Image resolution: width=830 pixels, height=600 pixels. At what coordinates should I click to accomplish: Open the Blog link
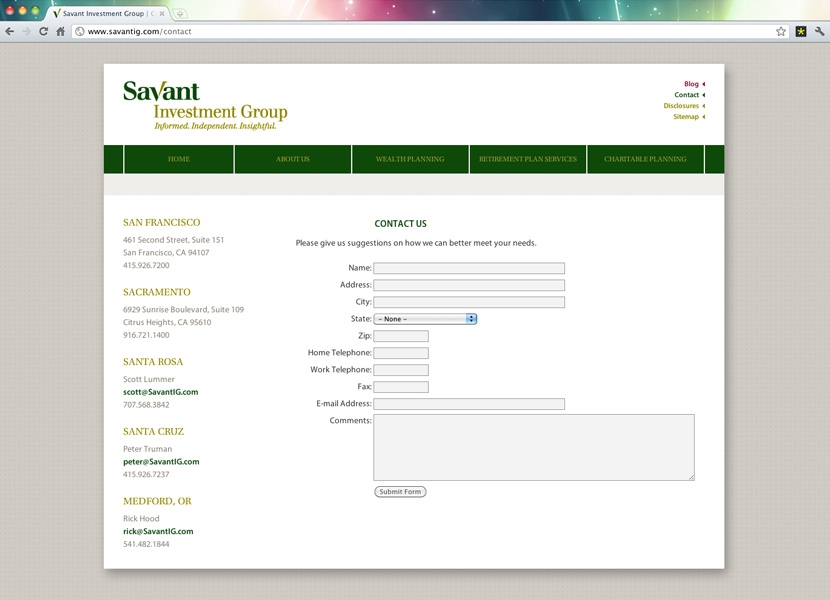click(691, 84)
